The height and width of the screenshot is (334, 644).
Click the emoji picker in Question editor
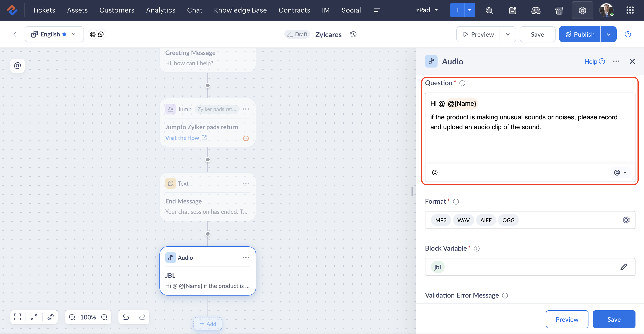click(x=435, y=173)
